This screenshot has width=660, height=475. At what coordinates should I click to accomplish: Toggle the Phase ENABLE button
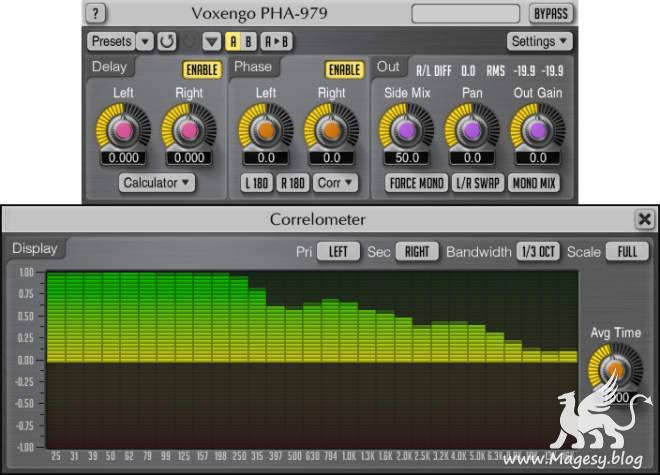click(x=344, y=69)
